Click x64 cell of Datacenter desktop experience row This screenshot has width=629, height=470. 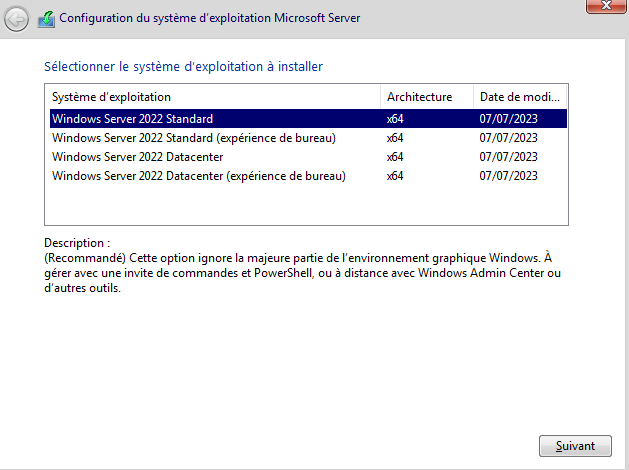point(395,176)
